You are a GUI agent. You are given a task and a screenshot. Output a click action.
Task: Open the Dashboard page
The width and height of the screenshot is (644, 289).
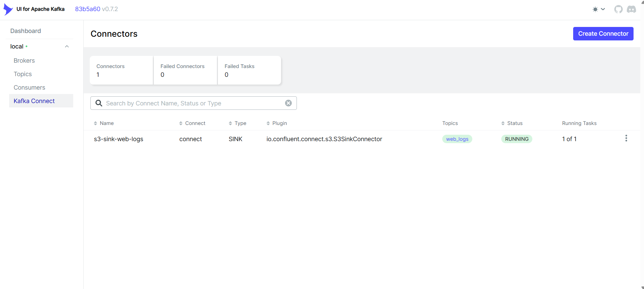(26, 31)
